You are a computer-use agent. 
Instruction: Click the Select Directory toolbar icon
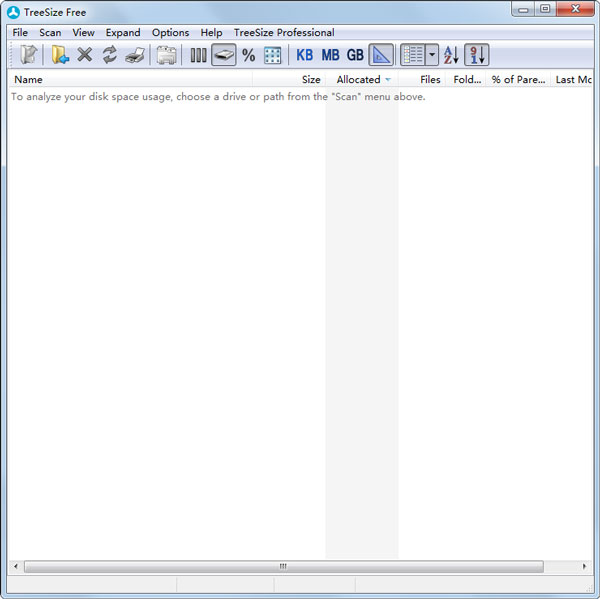coord(29,55)
